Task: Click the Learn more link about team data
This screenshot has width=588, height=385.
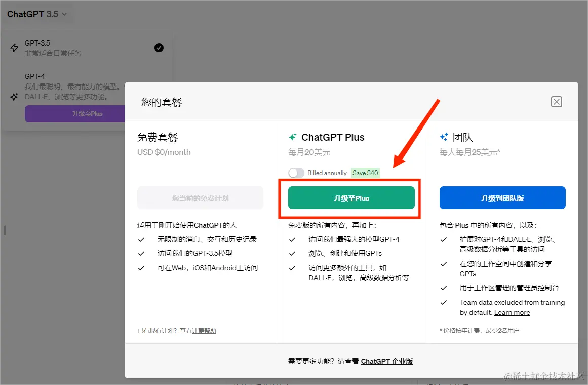Action: pos(512,312)
